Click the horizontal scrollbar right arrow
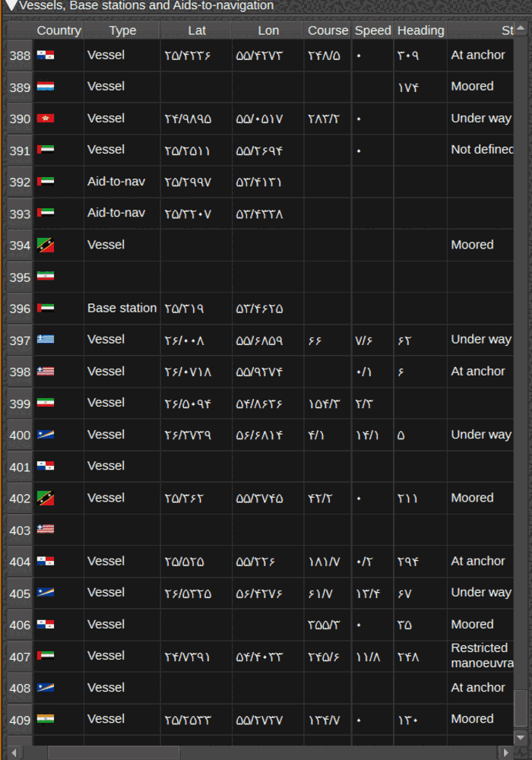 click(506, 752)
